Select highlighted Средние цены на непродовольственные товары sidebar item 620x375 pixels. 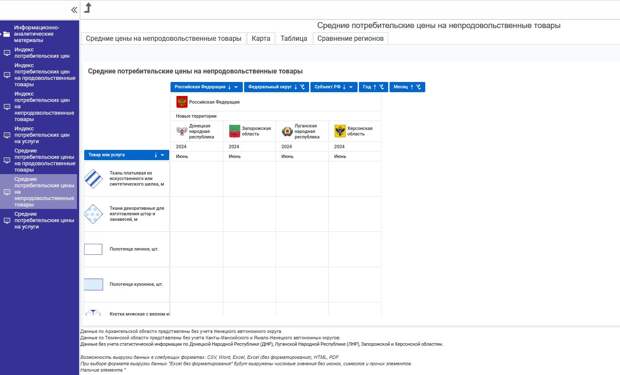click(39, 192)
